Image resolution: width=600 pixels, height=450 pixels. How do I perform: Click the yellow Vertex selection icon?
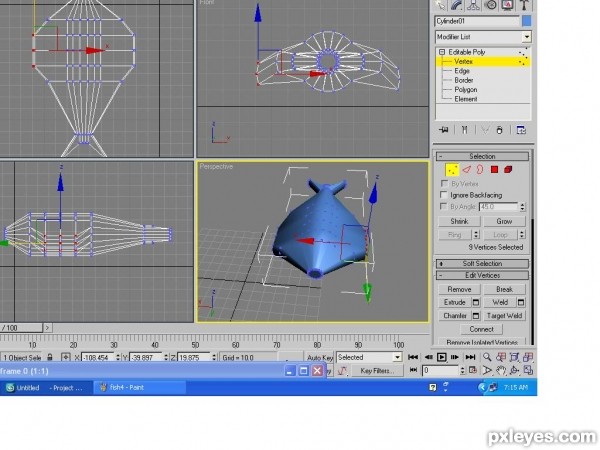pos(452,170)
